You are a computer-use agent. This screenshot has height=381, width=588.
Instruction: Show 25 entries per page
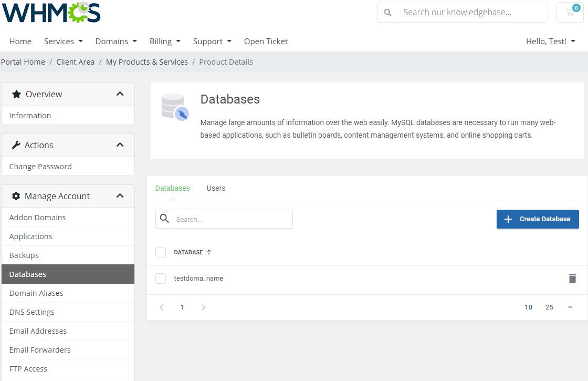click(x=549, y=307)
